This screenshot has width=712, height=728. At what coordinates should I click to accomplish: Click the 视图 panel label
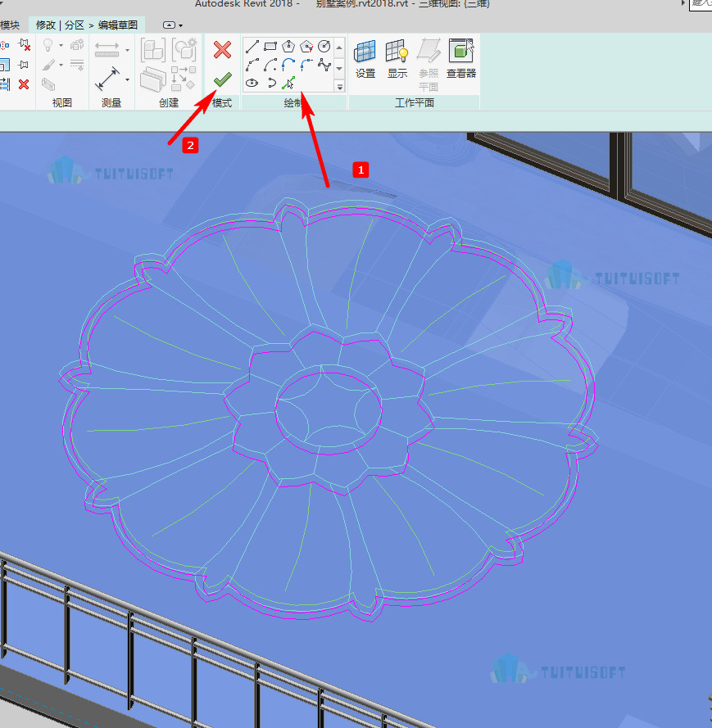point(61,103)
